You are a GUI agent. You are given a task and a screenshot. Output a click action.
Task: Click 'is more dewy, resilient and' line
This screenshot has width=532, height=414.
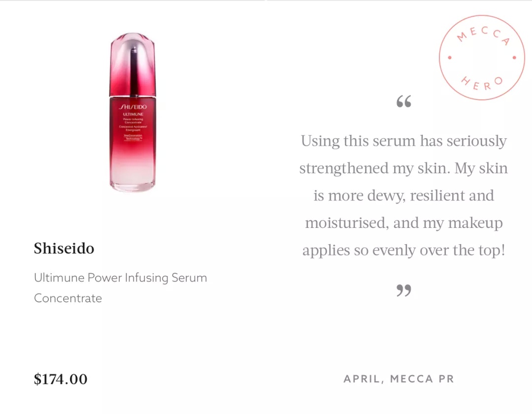pyautogui.click(x=404, y=195)
